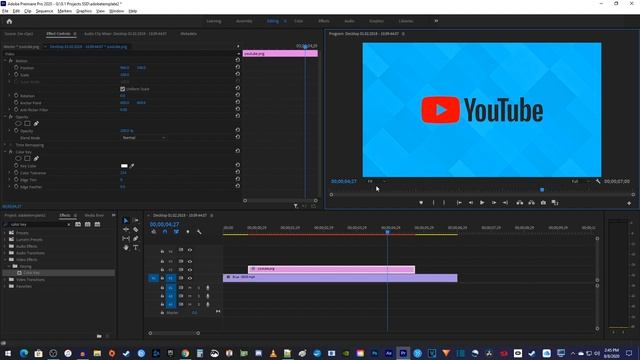Switch to the Media Browser tab
Screen dimensions: 640x360
(94, 216)
